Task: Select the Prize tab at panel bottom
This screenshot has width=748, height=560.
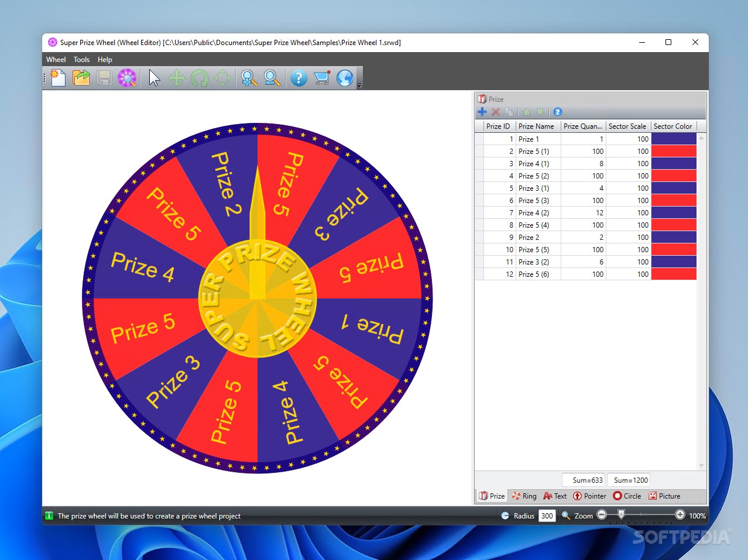Action: click(x=492, y=496)
